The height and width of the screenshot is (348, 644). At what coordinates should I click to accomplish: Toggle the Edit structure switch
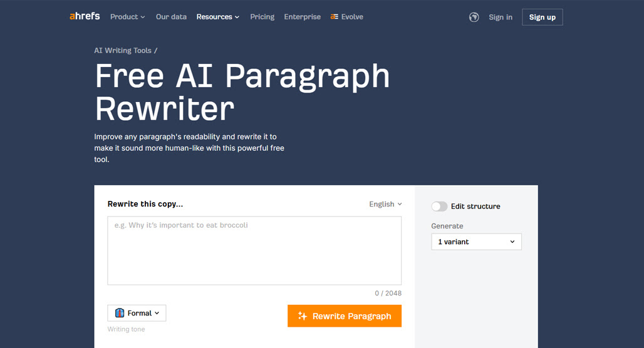click(x=439, y=207)
